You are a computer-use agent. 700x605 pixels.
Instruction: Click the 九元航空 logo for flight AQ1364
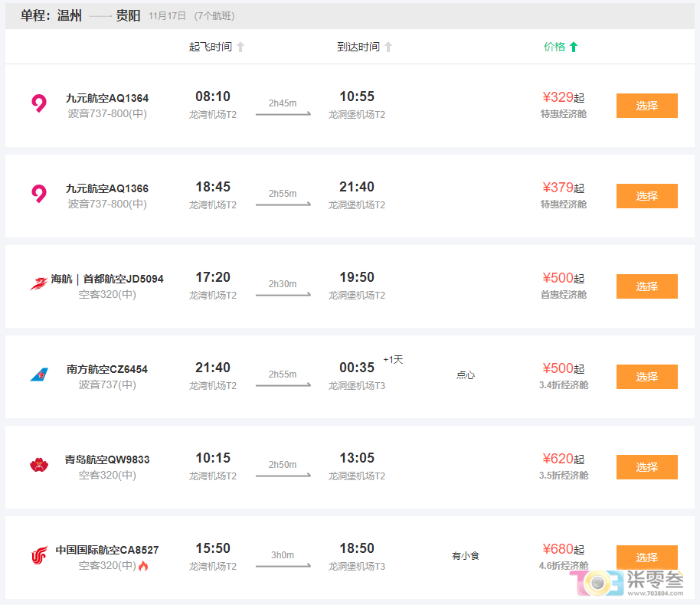point(38,103)
